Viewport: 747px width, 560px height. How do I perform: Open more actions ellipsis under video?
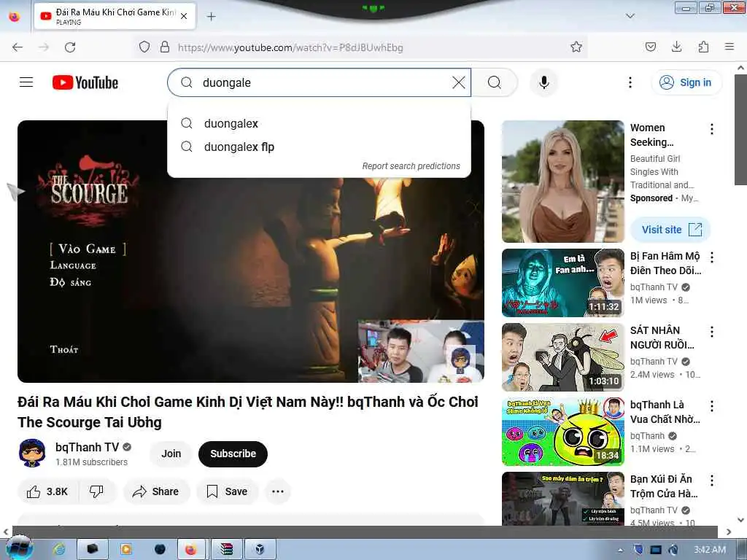[x=278, y=491]
